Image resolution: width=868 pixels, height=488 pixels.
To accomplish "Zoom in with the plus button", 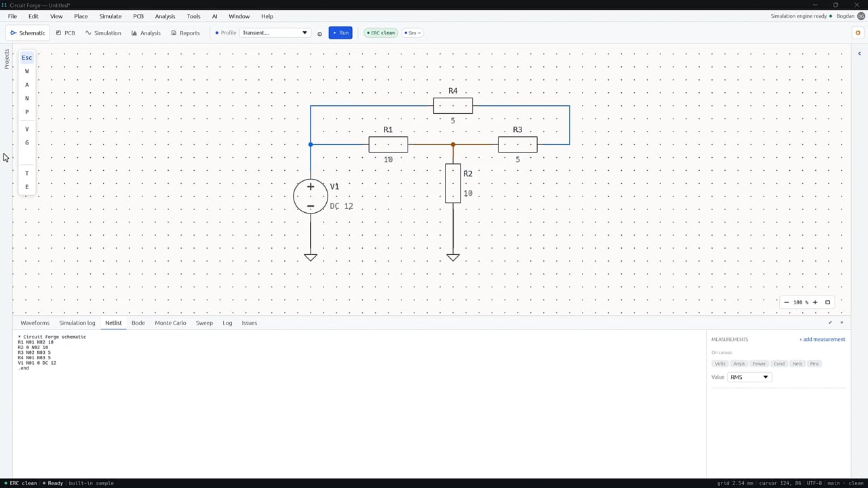I will pos(815,302).
